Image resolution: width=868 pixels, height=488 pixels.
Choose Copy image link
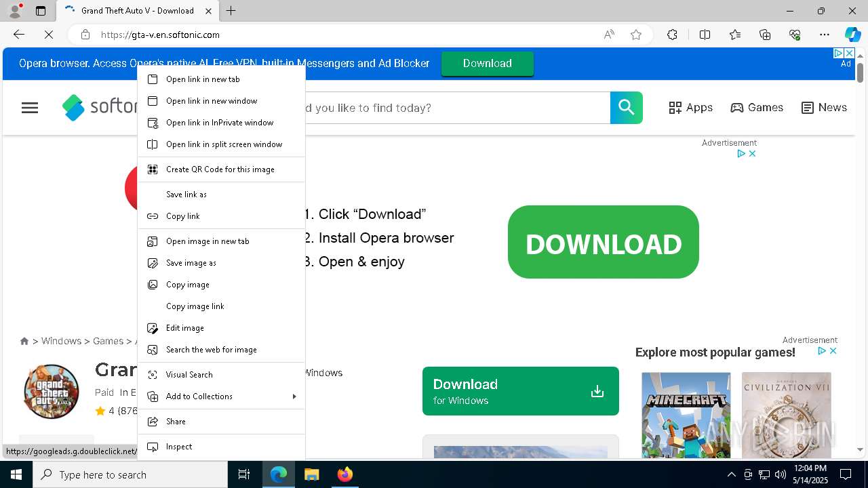(221, 306)
